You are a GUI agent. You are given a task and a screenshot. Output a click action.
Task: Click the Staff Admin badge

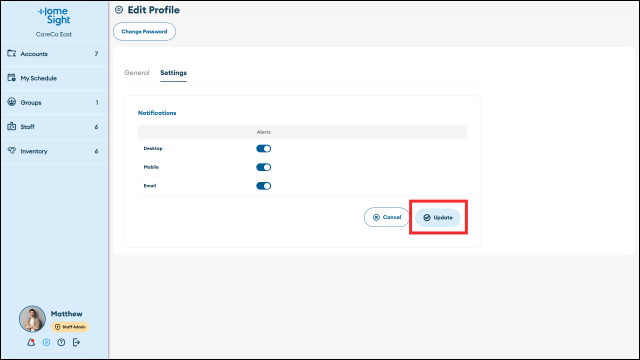(x=70, y=327)
